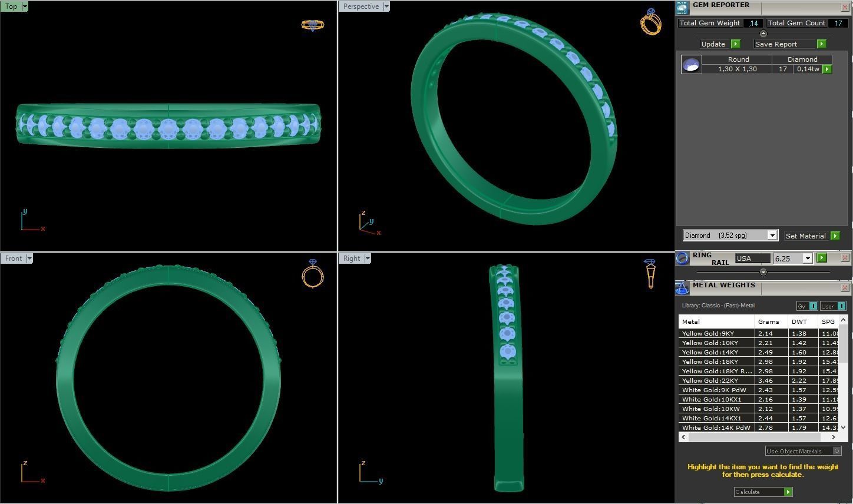Click the Set Material button
The image size is (853, 504).
click(806, 236)
